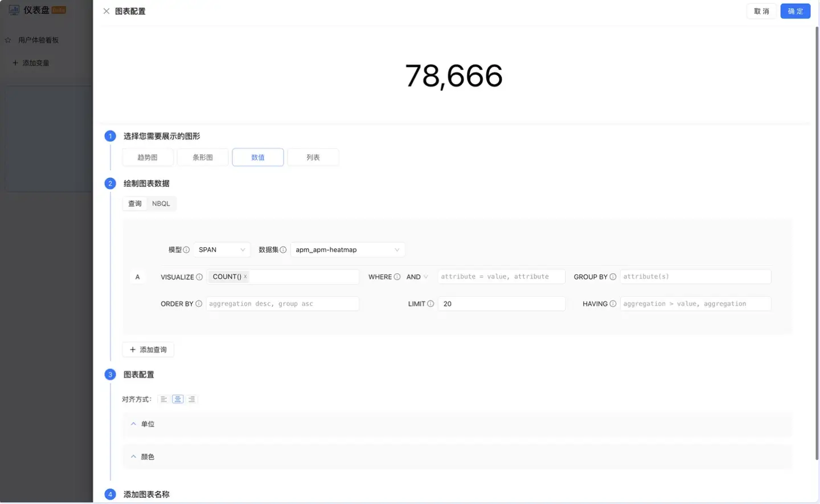
Task: Click the HAVING info icon
Action: coord(613,304)
